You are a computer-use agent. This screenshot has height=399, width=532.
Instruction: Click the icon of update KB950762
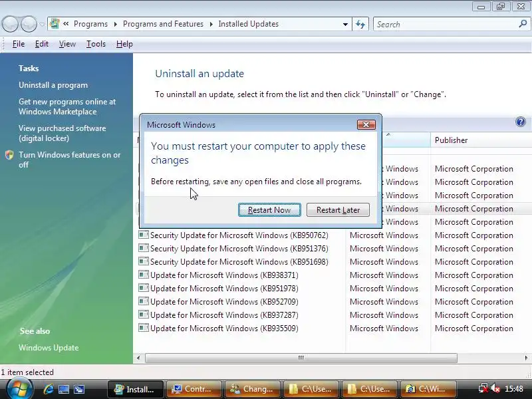click(144, 235)
